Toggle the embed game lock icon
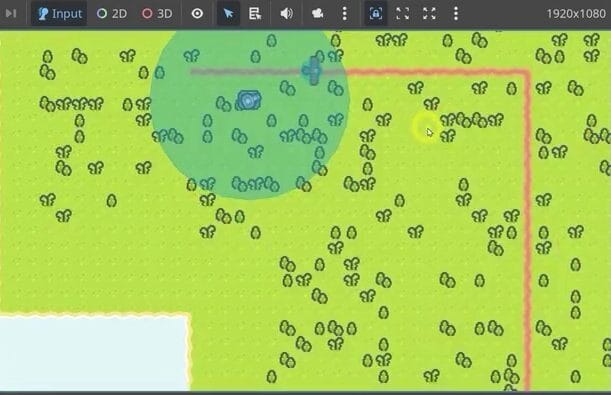611x395 pixels. click(375, 14)
